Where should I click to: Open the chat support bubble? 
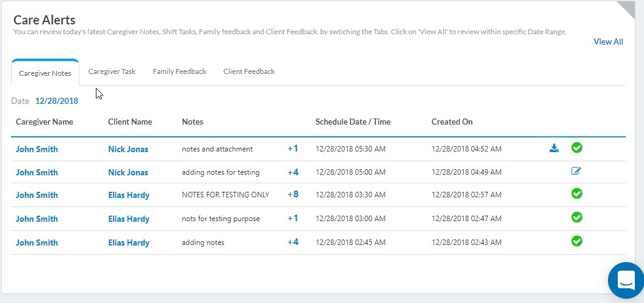pyautogui.click(x=626, y=280)
